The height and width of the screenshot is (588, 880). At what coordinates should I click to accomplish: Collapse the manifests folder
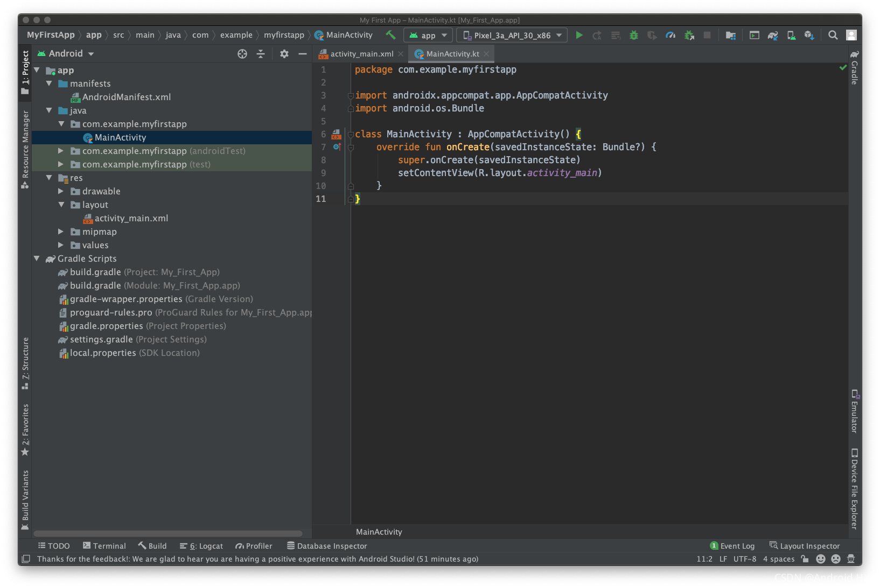49,83
